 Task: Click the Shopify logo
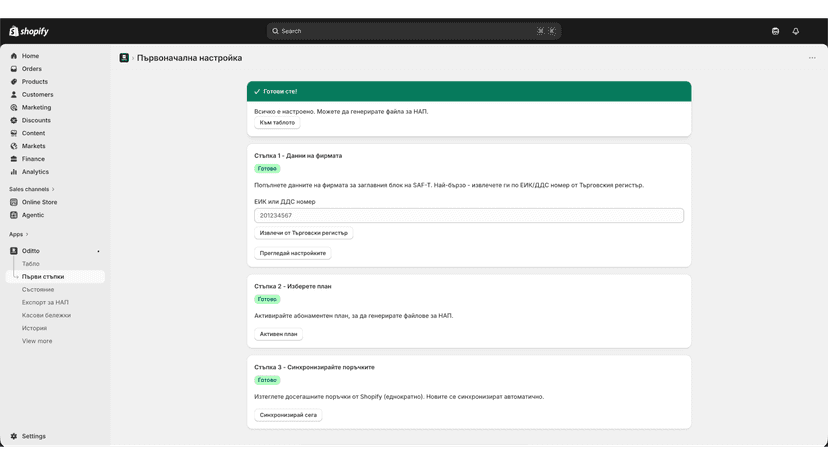[x=29, y=31]
